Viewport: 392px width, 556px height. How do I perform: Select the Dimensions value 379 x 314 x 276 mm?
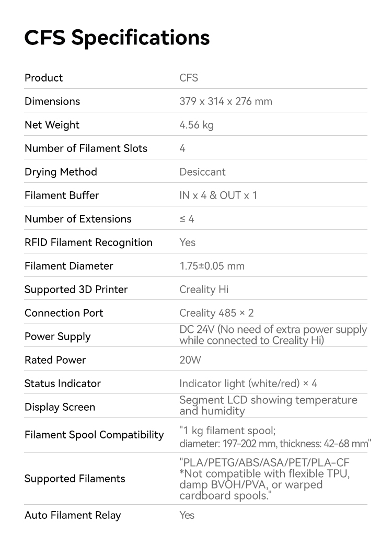[x=225, y=101]
